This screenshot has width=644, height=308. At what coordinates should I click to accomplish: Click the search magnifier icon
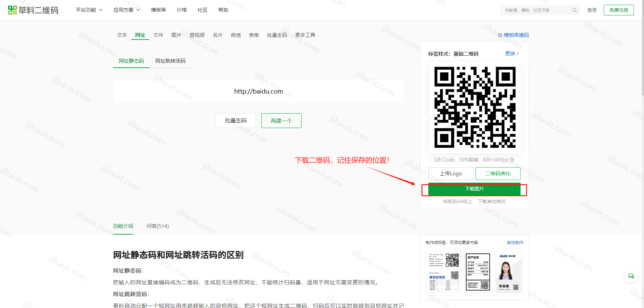pyautogui.click(x=575, y=10)
